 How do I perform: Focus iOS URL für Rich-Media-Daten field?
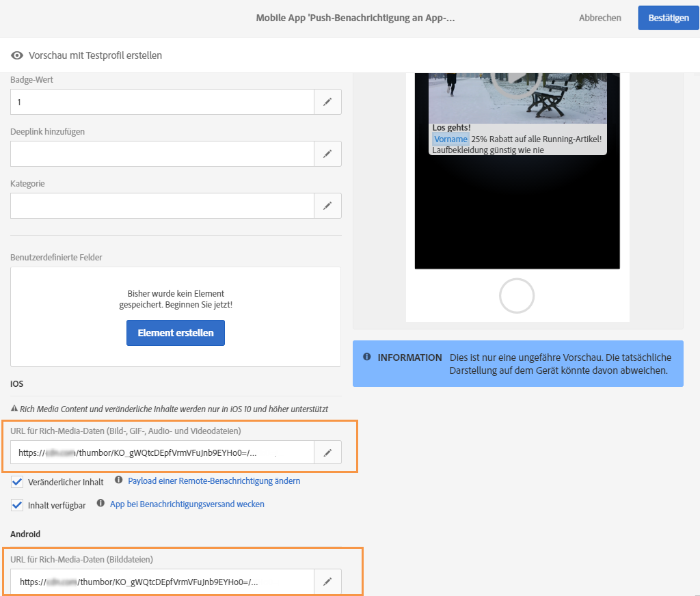pos(162,452)
